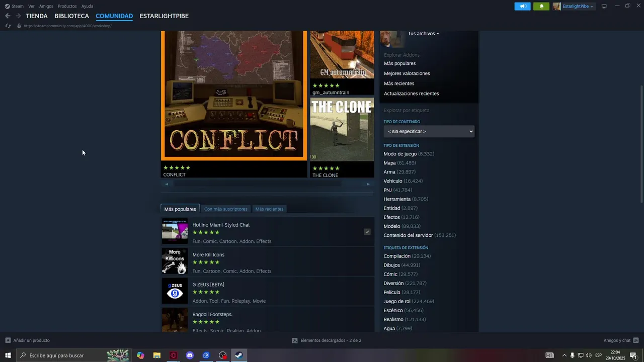This screenshot has height=362, width=644.
Task: Click the Amigos y chat icon
Action: coord(636,340)
